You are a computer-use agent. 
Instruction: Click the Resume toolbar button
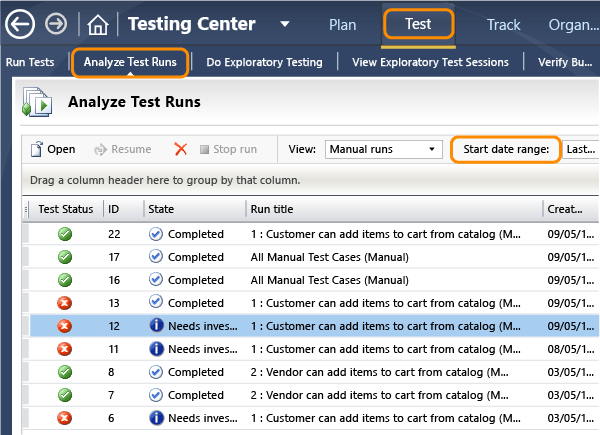[122, 149]
